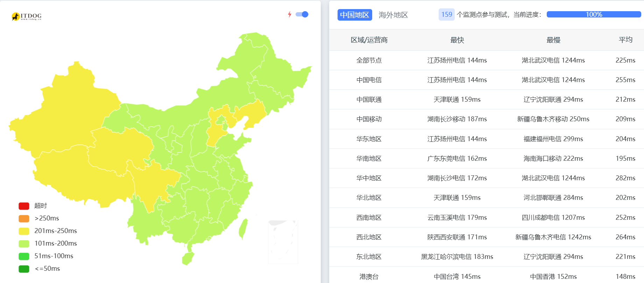This screenshot has width=644, height=283.
Task: Click the South China Sea inset map
Action: click(283, 242)
